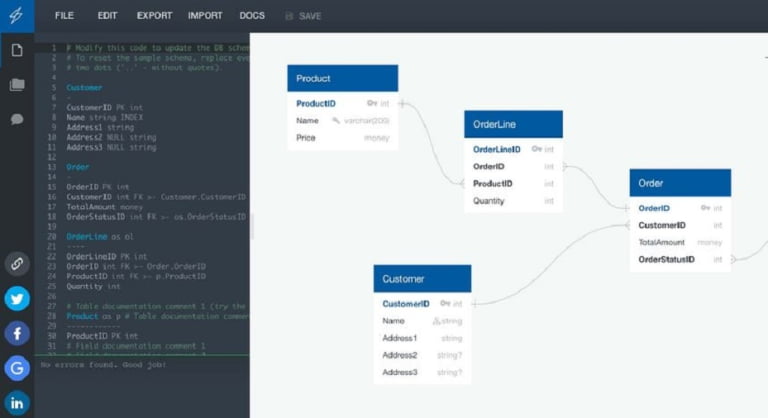Screen dimensions: 768x418
Task: Click the SAVE button
Action: point(303,16)
